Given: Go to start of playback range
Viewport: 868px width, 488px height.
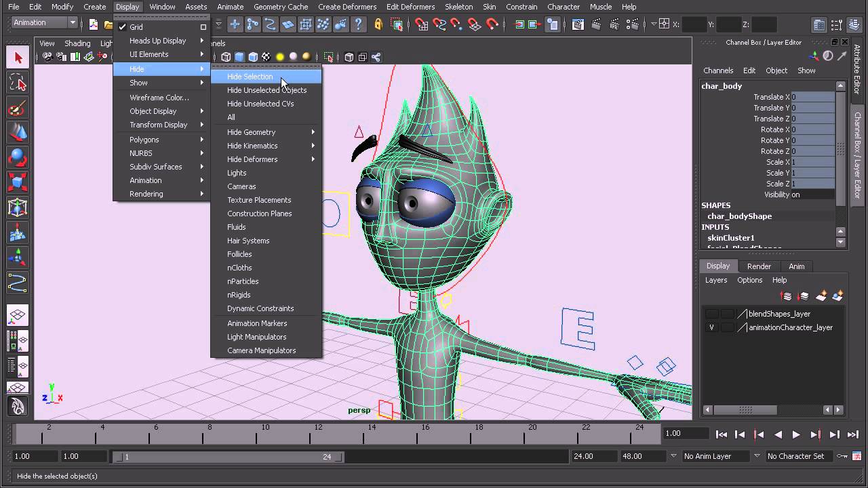Looking at the screenshot, I should (x=722, y=434).
